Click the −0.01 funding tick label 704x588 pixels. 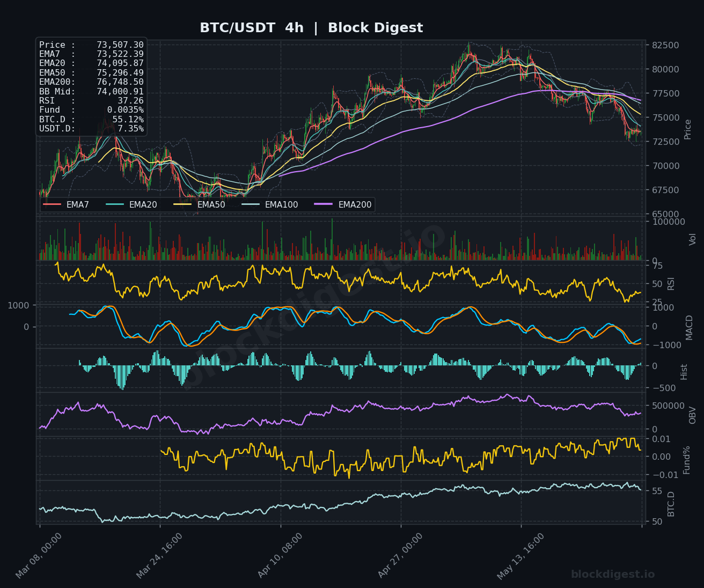pos(665,475)
